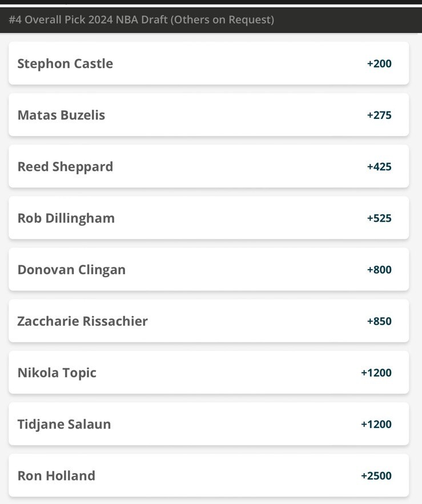The height and width of the screenshot is (504, 422).
Task: Tap the +800 odds for Donovan Clingan
Action: tap(379, 270)
